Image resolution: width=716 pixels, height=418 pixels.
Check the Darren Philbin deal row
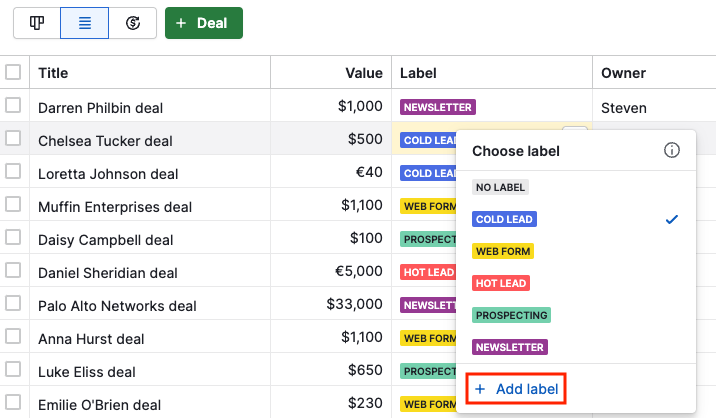13,106
